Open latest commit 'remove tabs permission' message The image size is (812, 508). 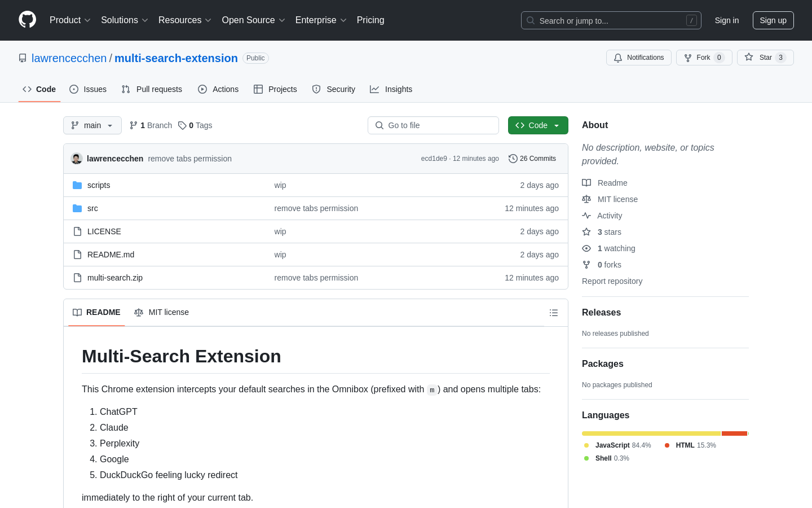(x=190, y=159)
